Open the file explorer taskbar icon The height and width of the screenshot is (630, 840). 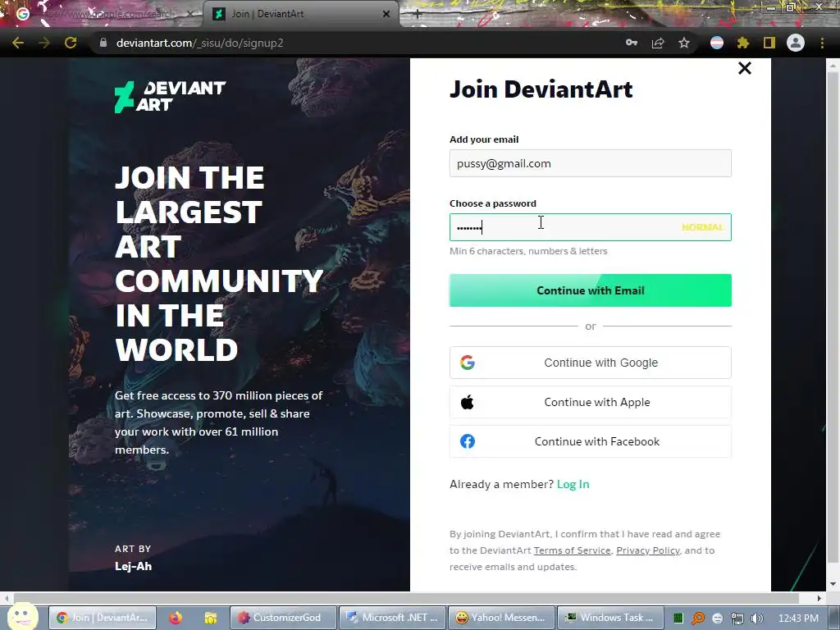tap(211, 618)
